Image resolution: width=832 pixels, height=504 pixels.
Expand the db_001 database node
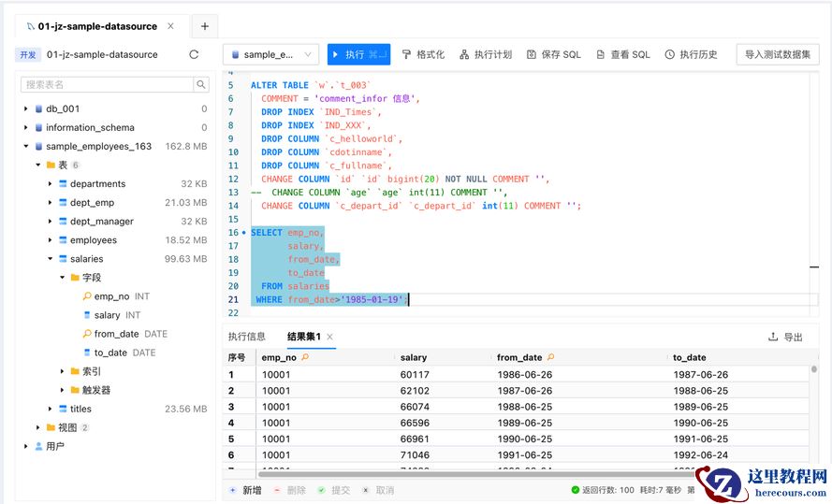click(x=26, y=108)
